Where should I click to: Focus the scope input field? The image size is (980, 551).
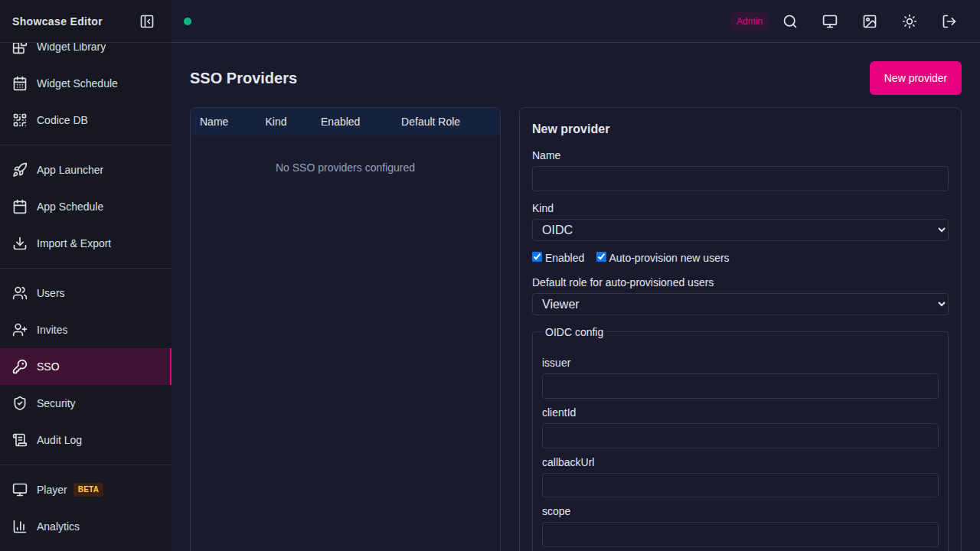pos(740,535)
